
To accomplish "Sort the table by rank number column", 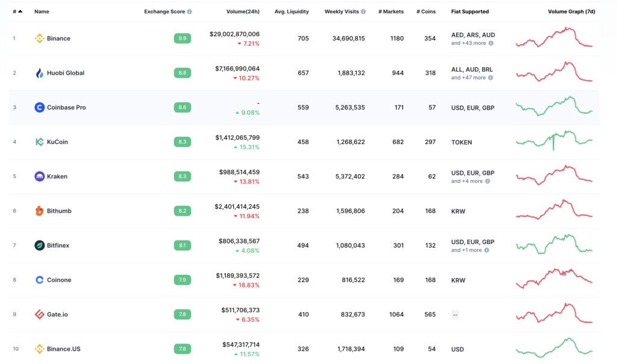I will pos(17,11).
